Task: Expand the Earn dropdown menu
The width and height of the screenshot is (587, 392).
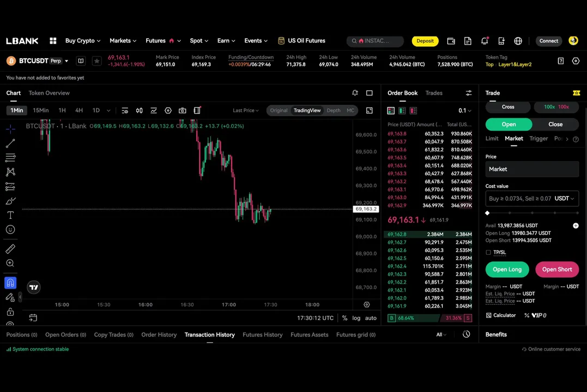Action: (226, 41)
